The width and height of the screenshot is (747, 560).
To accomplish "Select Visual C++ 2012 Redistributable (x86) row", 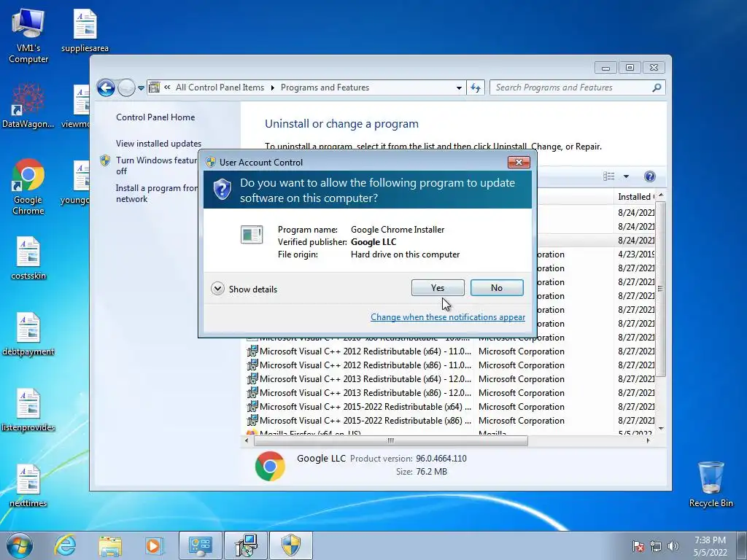I will (451, 365).
